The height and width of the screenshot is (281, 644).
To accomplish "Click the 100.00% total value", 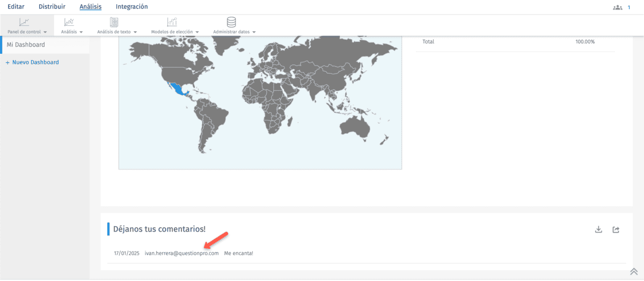I will click(x=585, y=41).
